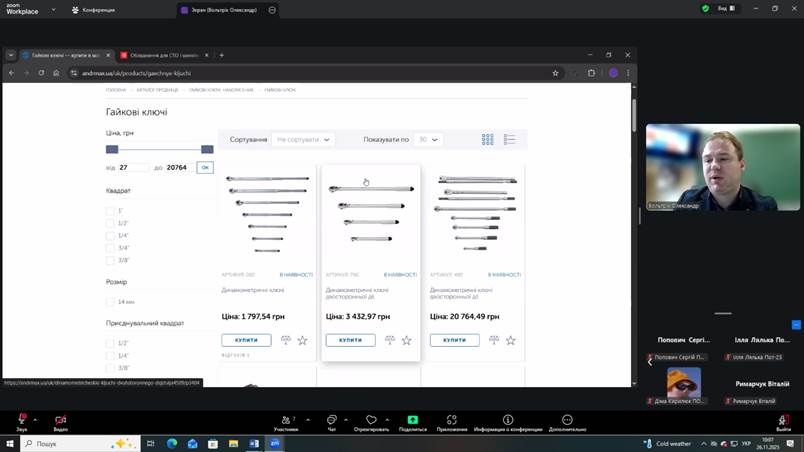Open Zoom reactions (Отреагировать)
Image resolution: width=804 pixels, height=452 pixels.
pos(371,422)
